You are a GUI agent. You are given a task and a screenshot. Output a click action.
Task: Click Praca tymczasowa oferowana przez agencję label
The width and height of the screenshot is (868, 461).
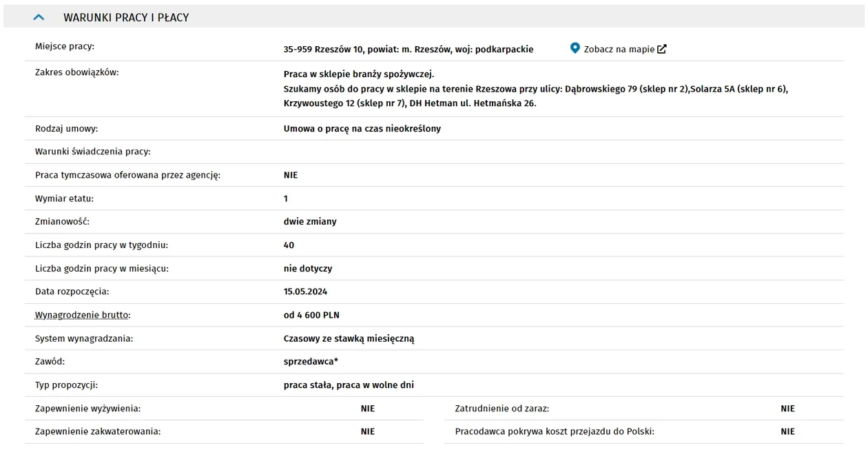[x=128, y=175]
